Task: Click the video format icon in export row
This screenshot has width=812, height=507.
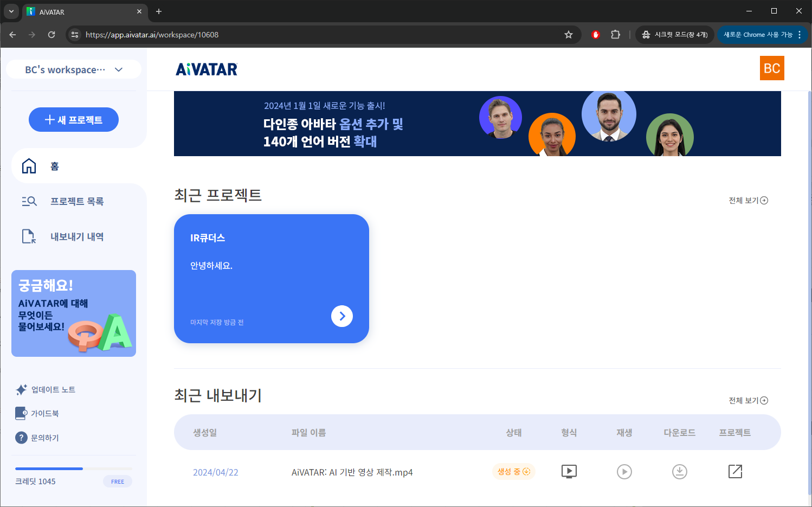Action: 569,472
